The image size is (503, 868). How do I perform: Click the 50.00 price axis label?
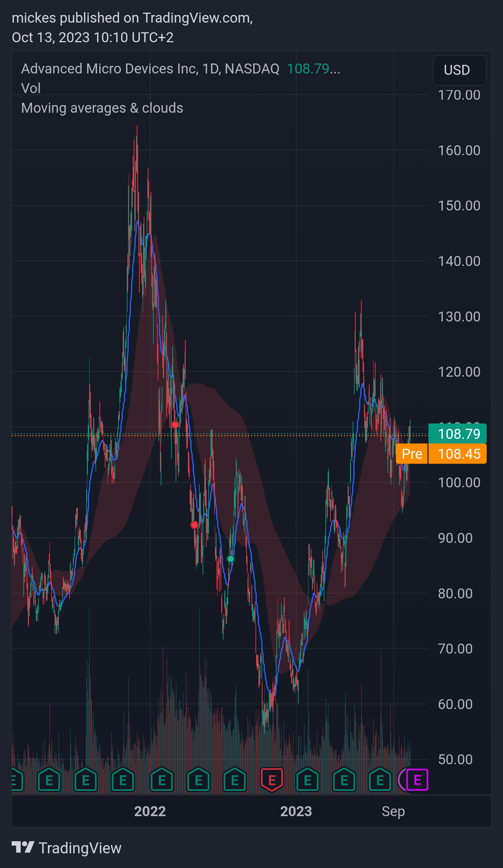(455, 760)
